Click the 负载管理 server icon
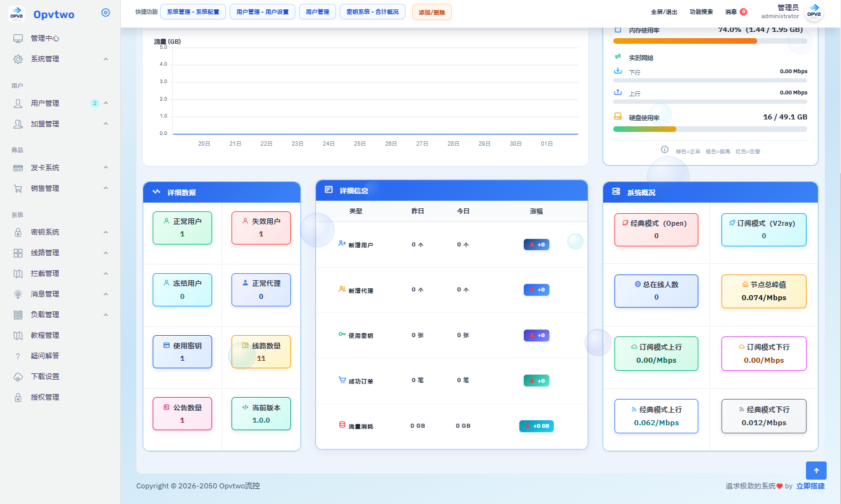This screenshot has height=504, width=841. [x=18, y=315]
